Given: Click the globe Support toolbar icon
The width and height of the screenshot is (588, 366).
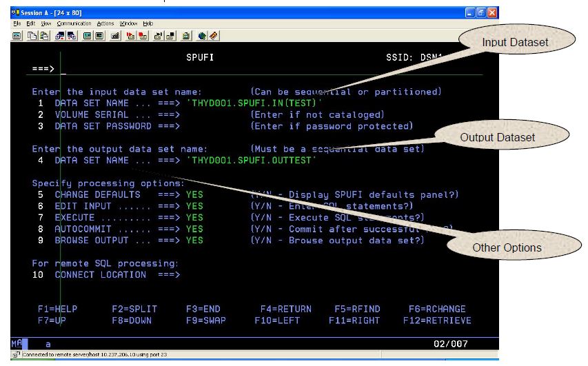Looking at the screenshot, I should (202, 36).
